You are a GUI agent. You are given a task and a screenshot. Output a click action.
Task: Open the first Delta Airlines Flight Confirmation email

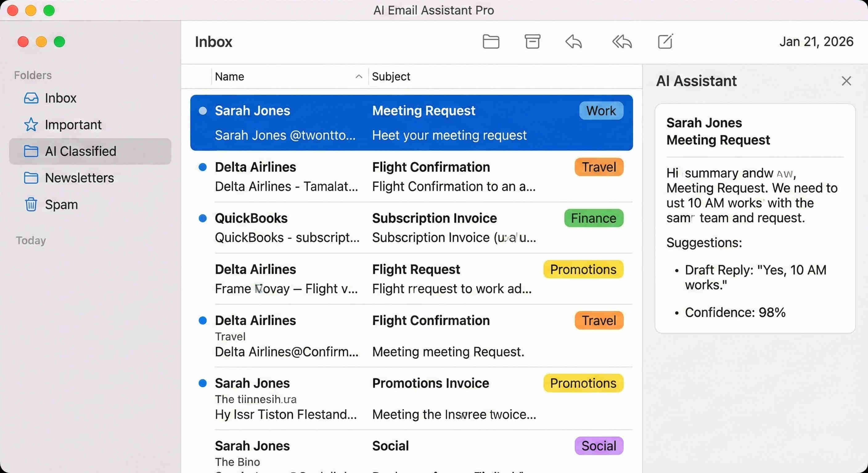[411, 176]
